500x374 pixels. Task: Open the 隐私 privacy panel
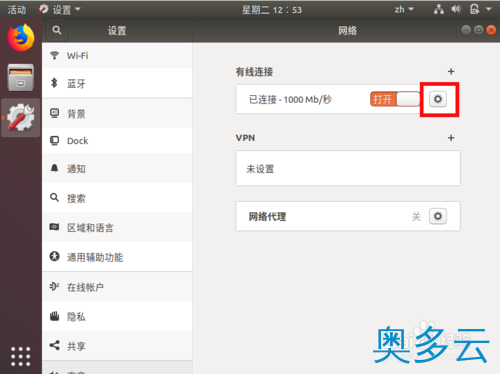[x=117, y=316]
